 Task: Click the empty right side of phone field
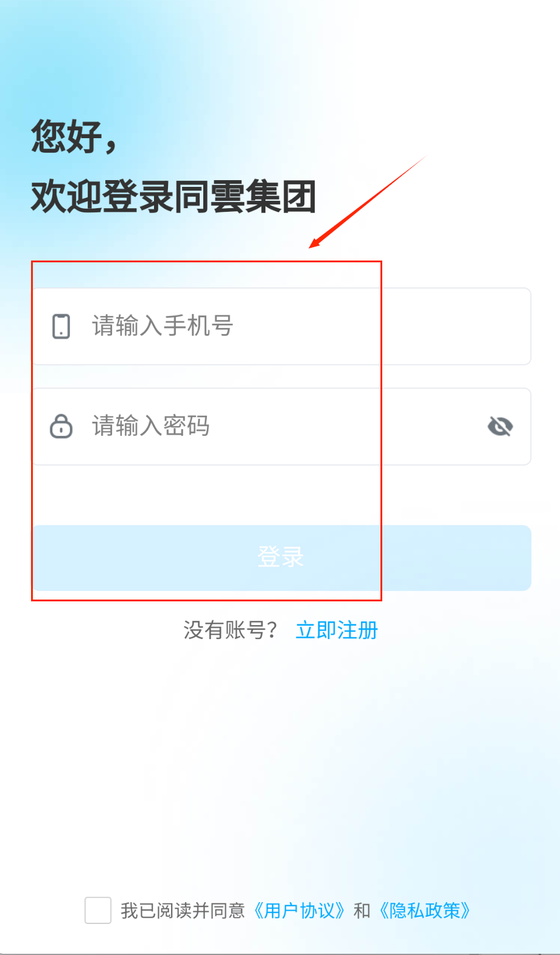(457, 326)
